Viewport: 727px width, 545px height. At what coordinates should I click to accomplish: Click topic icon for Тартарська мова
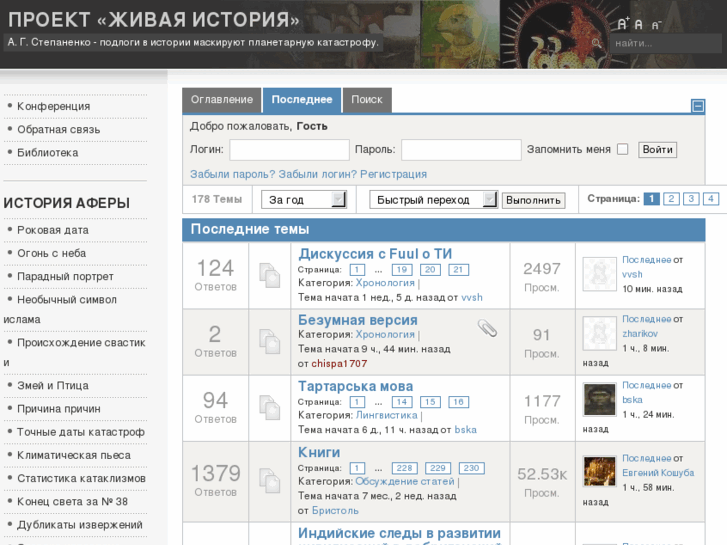[269, 408]
